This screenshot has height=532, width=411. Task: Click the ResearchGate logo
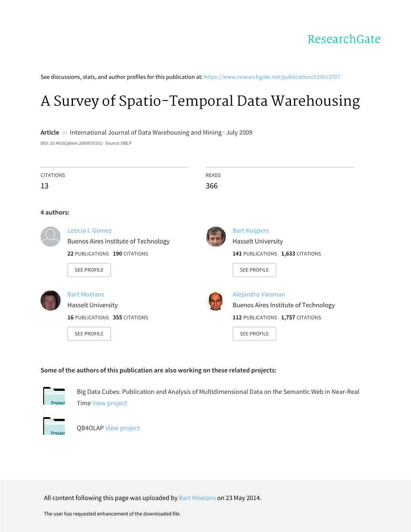coord(344,39)
